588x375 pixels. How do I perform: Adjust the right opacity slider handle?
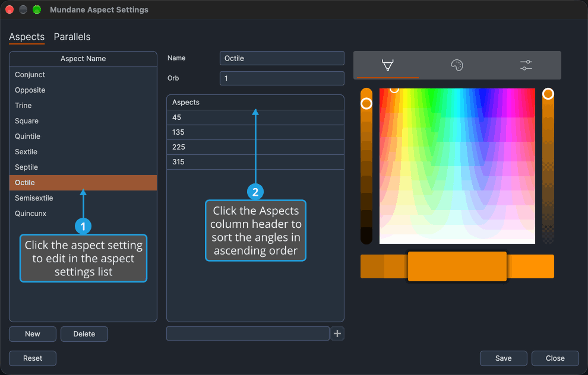click(x=548, y=94)
